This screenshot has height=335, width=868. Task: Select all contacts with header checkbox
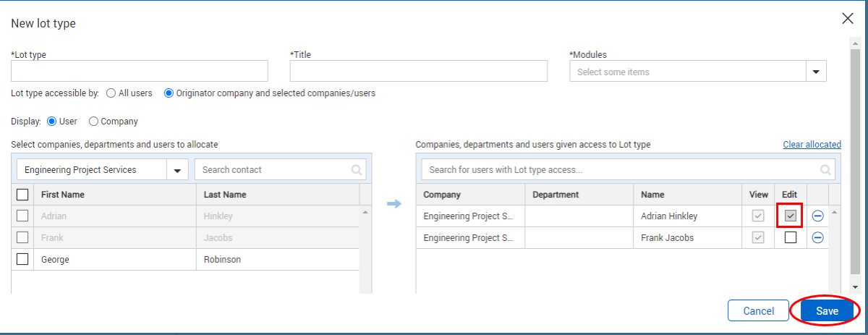[22, 194]
